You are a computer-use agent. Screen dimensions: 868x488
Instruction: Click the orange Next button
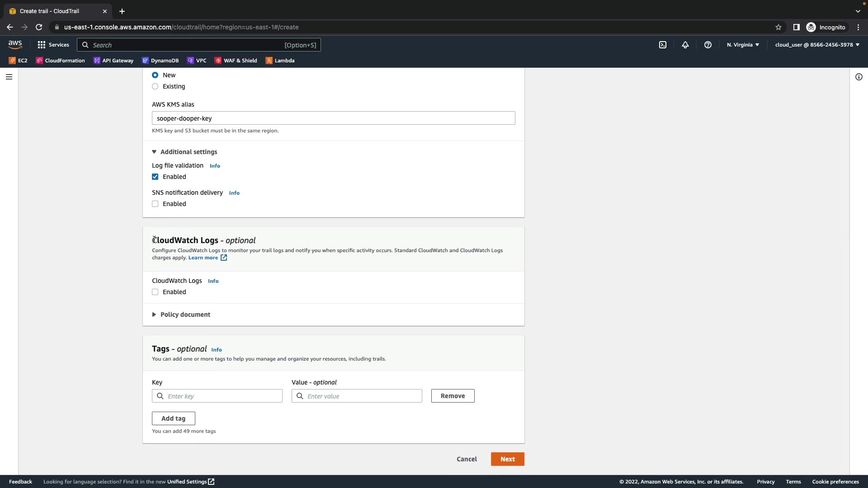[507, 459]
